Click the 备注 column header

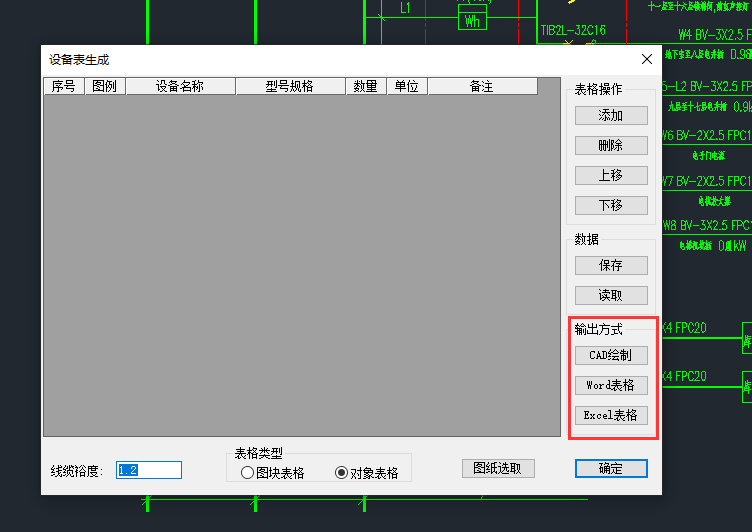pyautogui.click(x=481, y=87)
